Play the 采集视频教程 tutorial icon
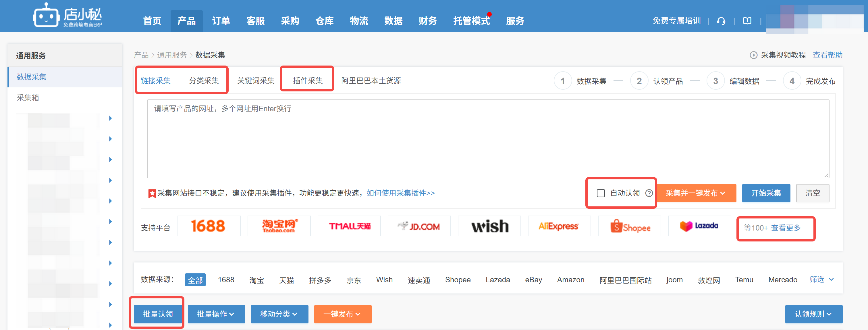This screenshot has height=330, width=868. click(753, 55)
